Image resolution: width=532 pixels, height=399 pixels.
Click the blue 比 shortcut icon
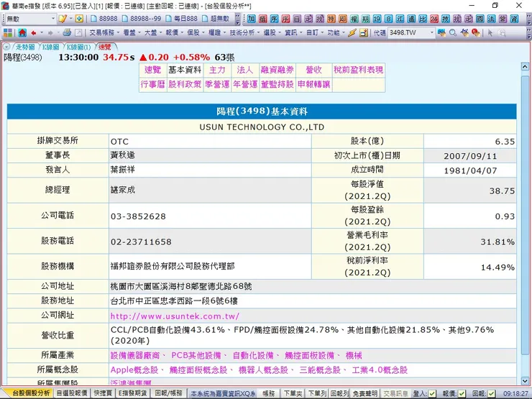click(x=423, y=19)
